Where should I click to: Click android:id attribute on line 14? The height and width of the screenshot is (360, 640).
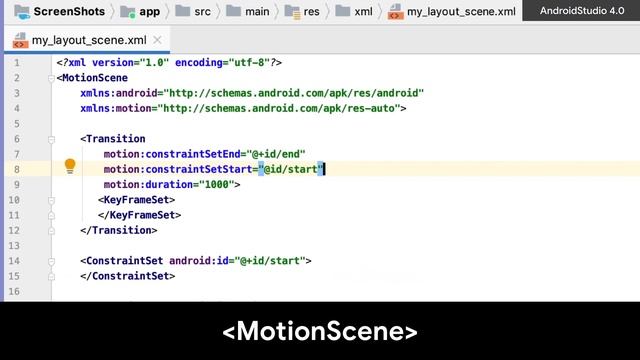coord(199,261)
